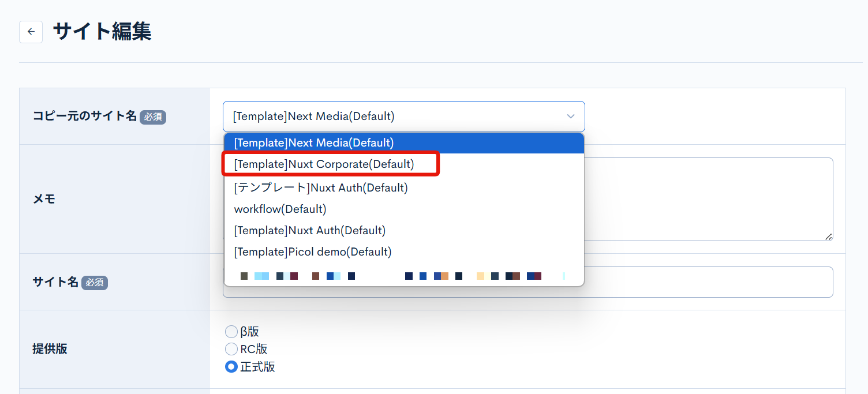The height and width of the screenshot is (394, 868).
Task: Select [Template]Picol demo(Default) option
Action: click(x=313, y=252)
